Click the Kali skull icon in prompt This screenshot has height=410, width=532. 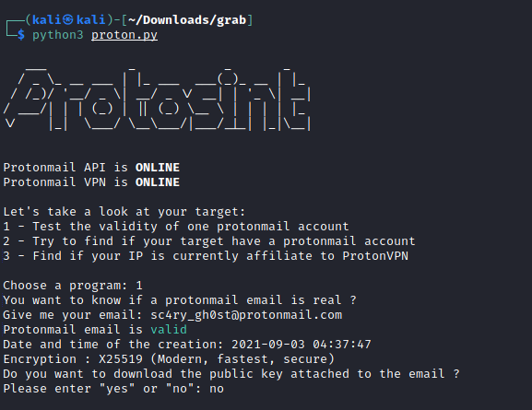[68, 20]
